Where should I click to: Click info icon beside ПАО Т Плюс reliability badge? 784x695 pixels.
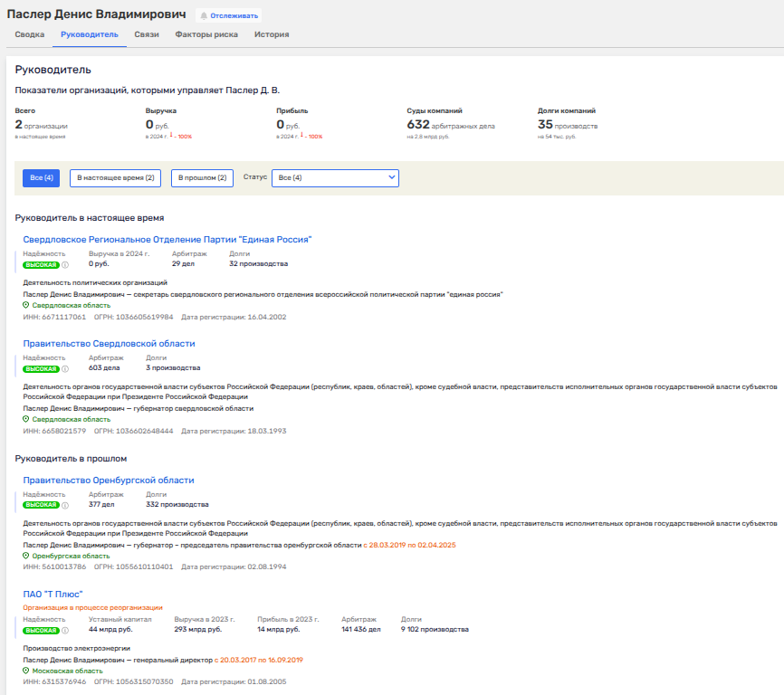pyautogui.click(x=65, y=630)
